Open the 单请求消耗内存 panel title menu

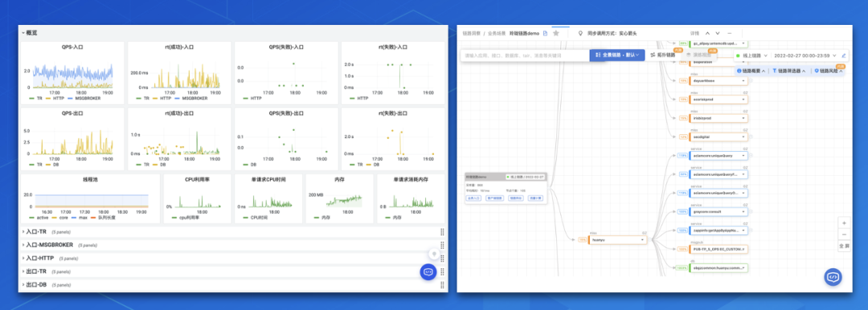[410, 179]
